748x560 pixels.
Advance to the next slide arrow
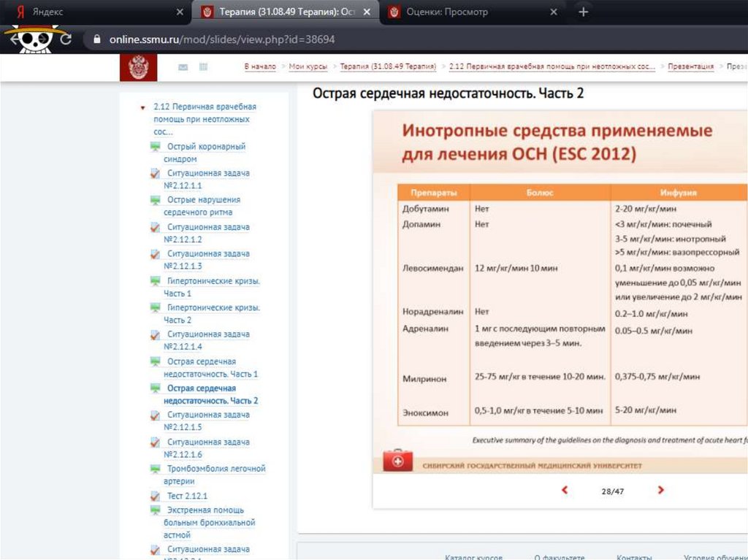point(661,491)
